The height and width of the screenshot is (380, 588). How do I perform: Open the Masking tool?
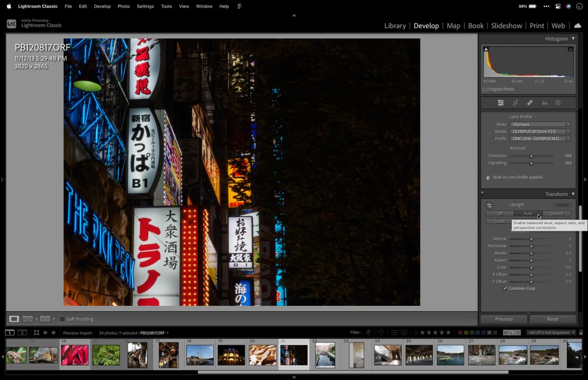pos(558,103)
